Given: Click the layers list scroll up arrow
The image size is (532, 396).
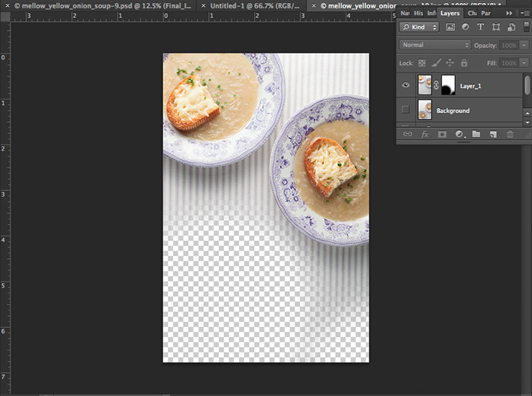Looking at the screenshot, I should point(527,113).
